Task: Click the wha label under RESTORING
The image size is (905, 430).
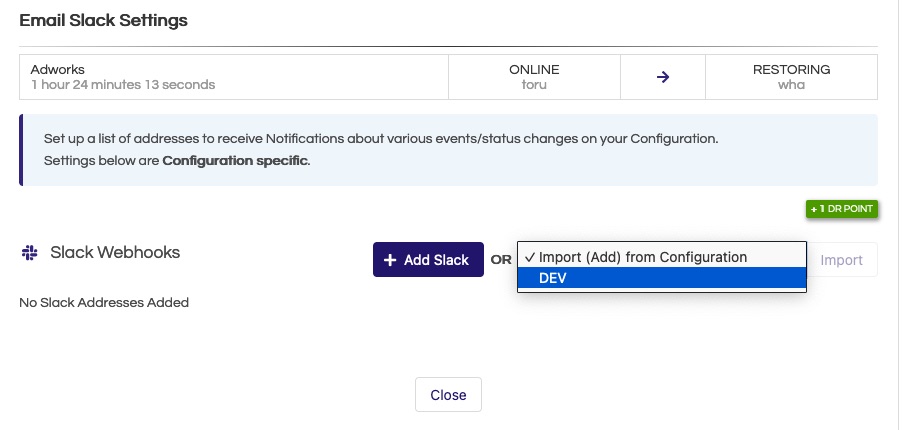Action: pyautogui.click(x=791, y=85)
